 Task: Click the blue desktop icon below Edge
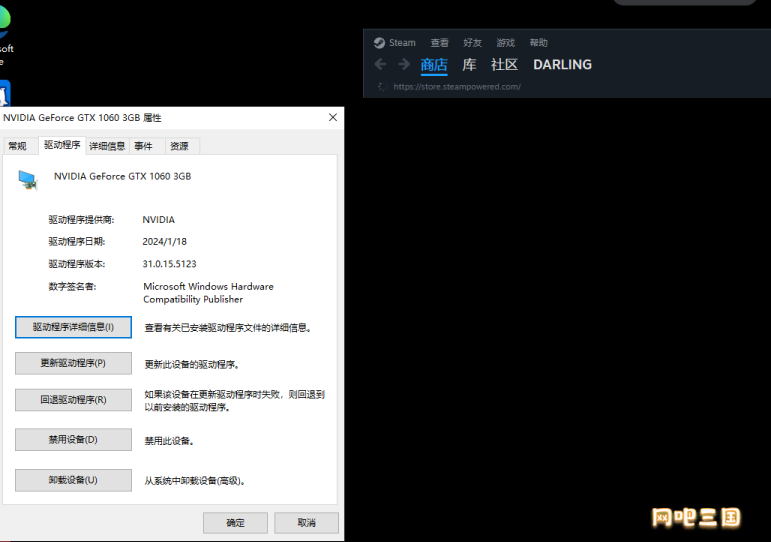[4, 93]
